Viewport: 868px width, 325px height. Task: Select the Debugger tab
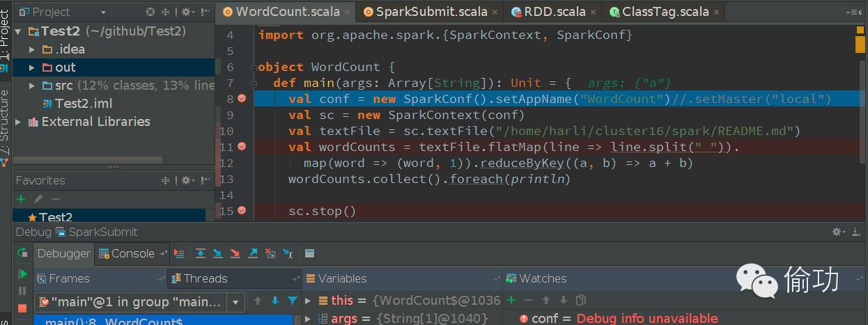[x=63, y=253]
